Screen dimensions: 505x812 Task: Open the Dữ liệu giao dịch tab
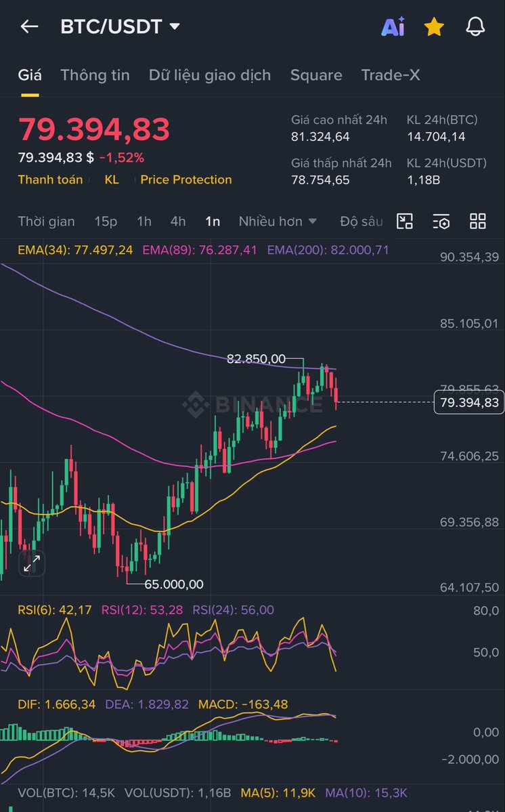210,75
